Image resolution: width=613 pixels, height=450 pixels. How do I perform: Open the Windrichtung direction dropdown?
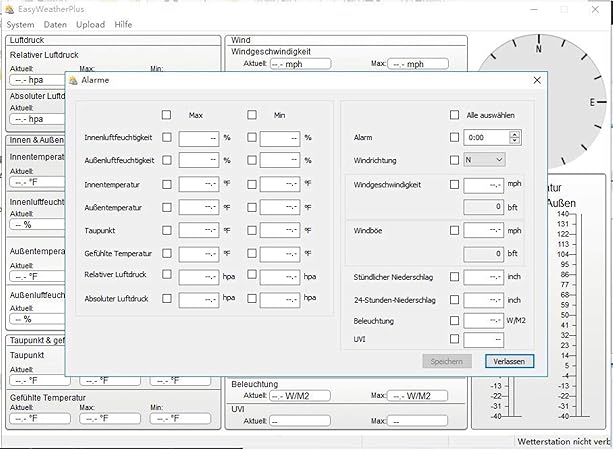click(x=485, y=159)
